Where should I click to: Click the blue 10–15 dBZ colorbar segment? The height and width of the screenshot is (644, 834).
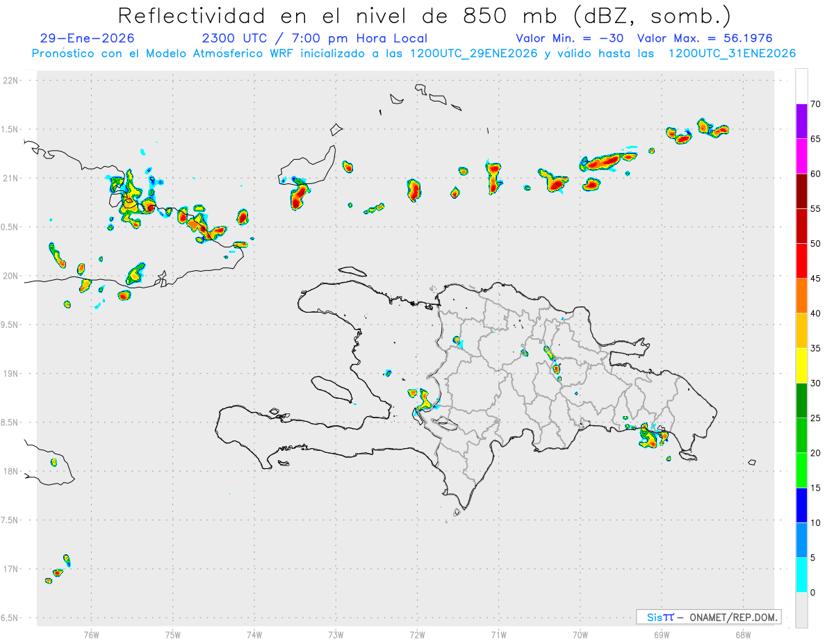coord(801,506)
